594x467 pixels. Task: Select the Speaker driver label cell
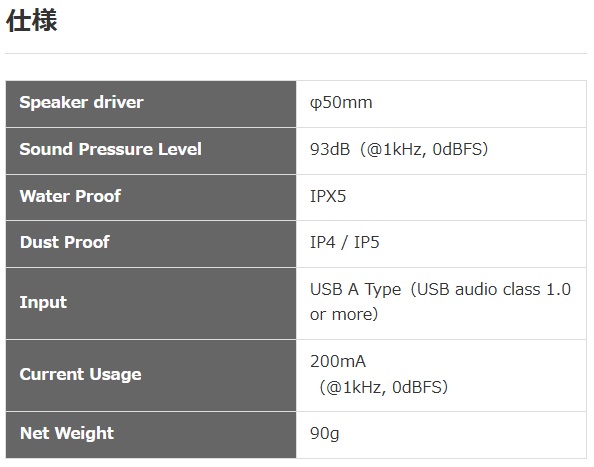[x=151, y=104]
